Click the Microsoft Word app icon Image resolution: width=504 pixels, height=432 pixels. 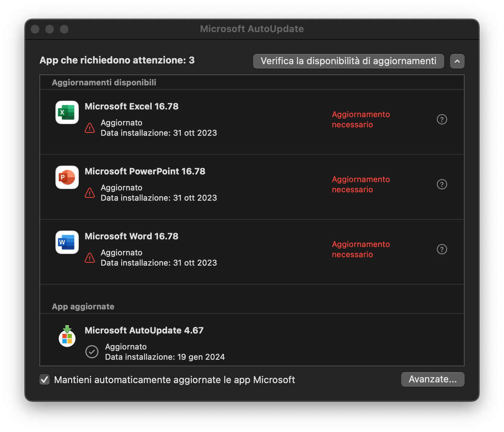pos(67,242)
